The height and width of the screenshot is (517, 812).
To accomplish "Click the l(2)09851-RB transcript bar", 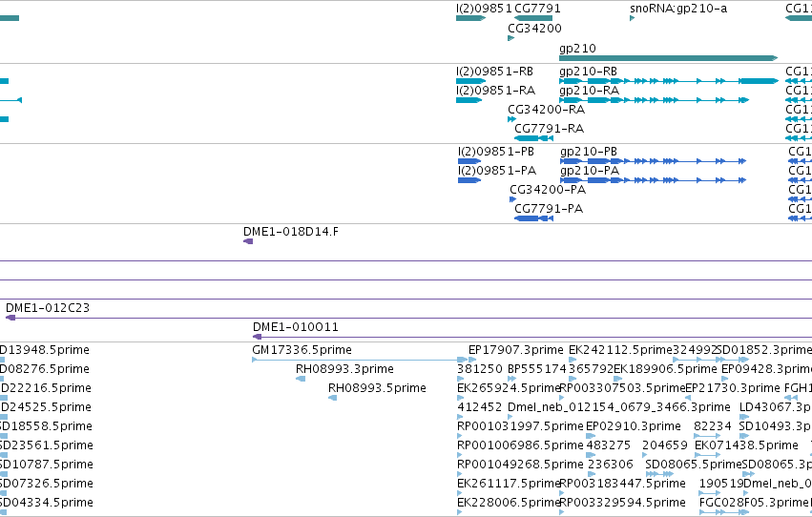I will click(470, 81).
